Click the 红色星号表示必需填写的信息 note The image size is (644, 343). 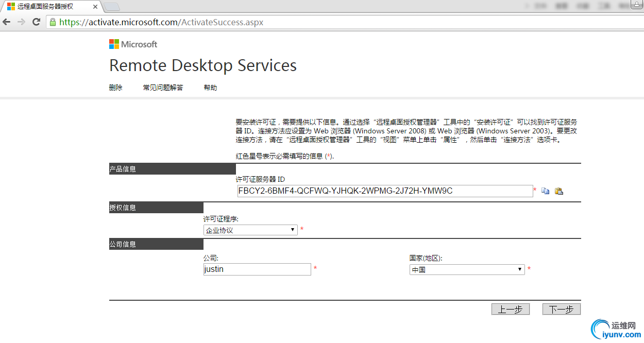285,156
